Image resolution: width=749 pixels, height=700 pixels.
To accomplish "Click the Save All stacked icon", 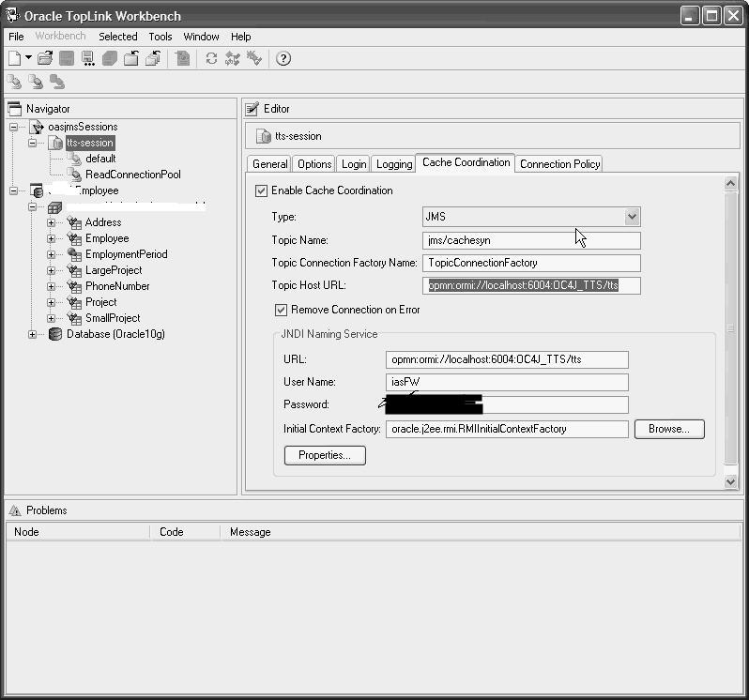I will (110, 59).
